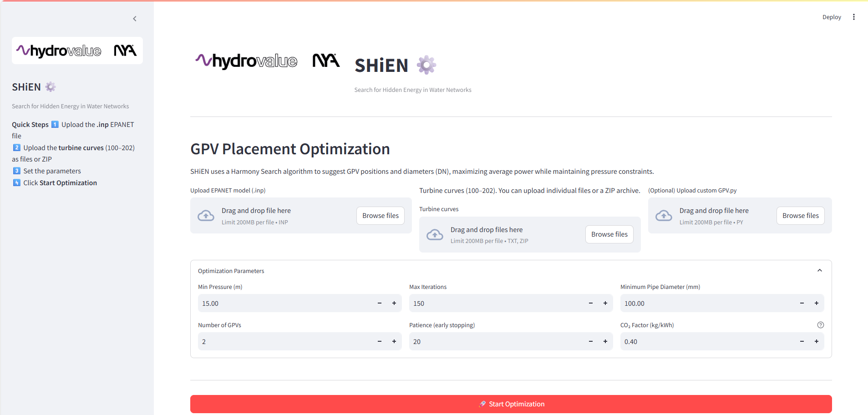Increase the Patience value
Viewport: 868px width, 415px height.
coord(605,341)
